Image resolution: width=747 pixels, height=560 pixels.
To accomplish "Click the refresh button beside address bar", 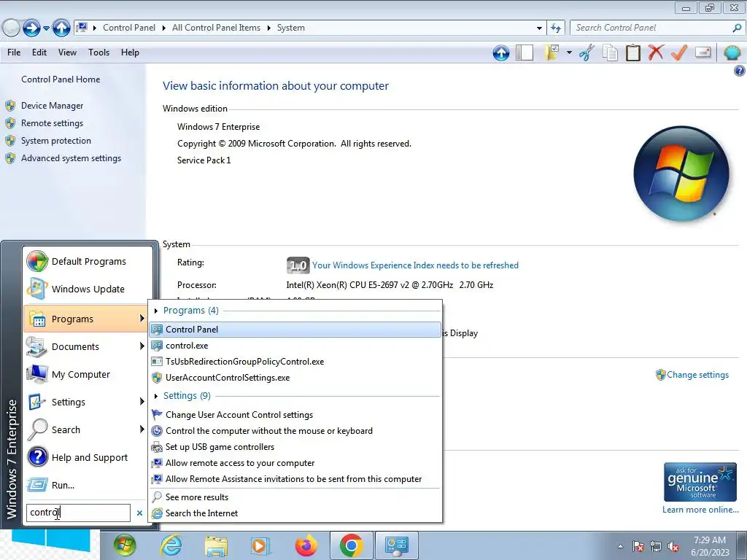I will point(555,28).
